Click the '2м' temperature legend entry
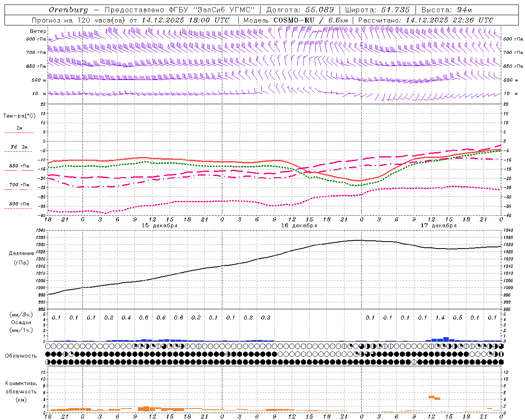This screenshot has height=420, width=525. (x=19, y=128)
